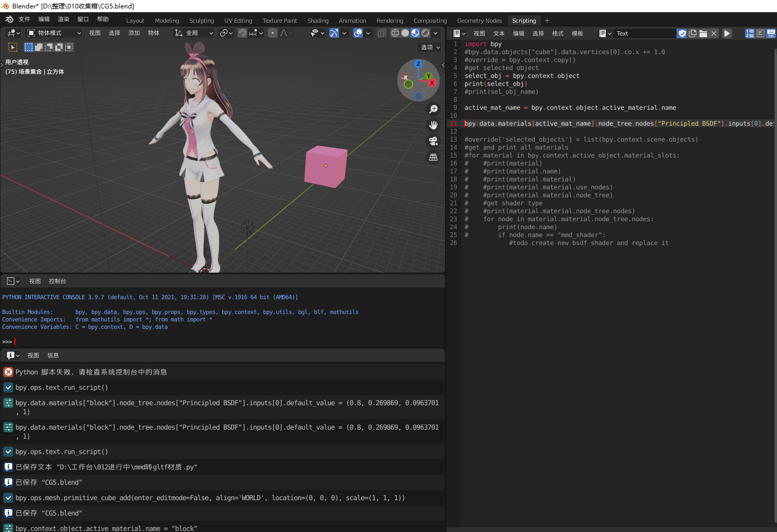Toggle camera view icon
This screenshot has width=777, height=532.
pyautogui.click(x=433, y=141)
